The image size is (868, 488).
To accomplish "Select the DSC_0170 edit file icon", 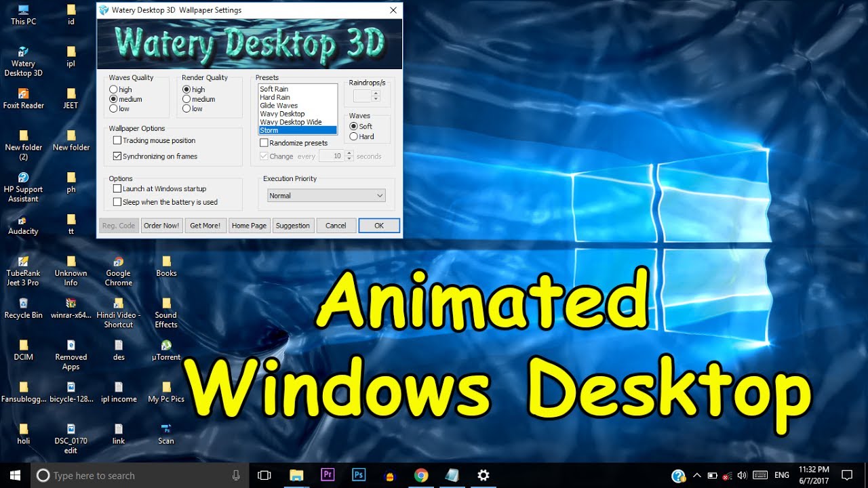I will point(71,439).
